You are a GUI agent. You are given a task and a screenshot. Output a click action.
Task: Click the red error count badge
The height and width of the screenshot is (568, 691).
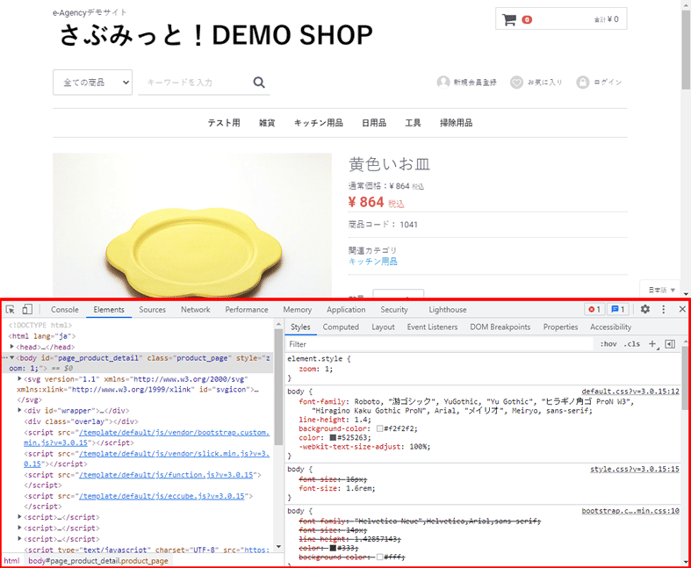coord(594,309)
